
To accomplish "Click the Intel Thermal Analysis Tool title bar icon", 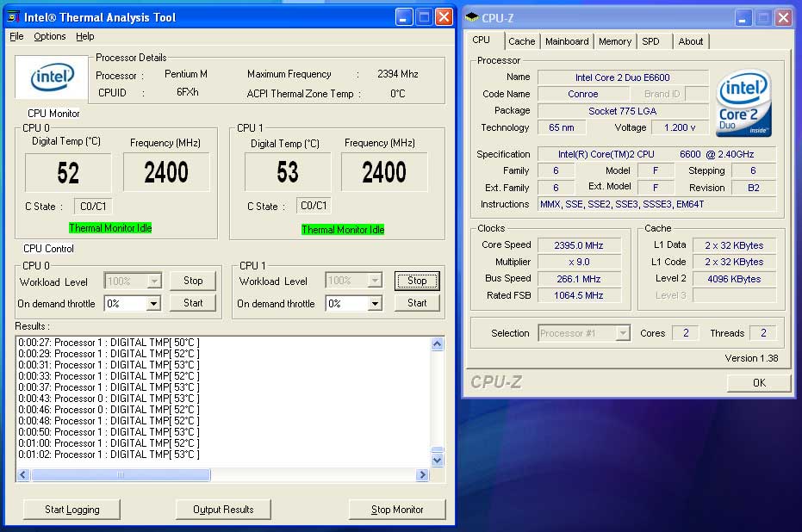I will (x=13, y=17).
